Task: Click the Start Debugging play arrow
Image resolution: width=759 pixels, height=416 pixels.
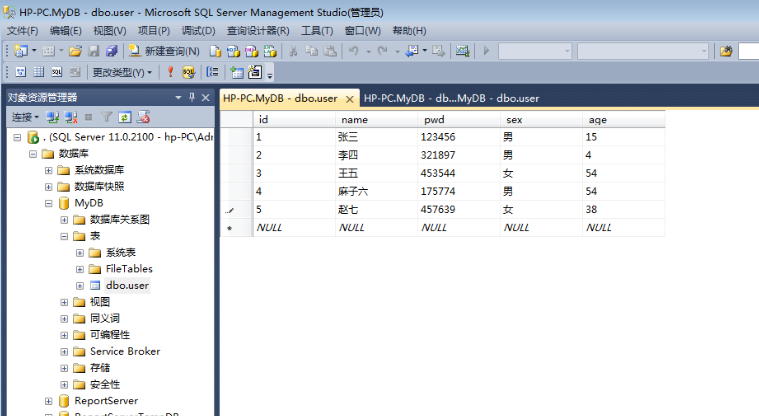Action: (486, 51)
